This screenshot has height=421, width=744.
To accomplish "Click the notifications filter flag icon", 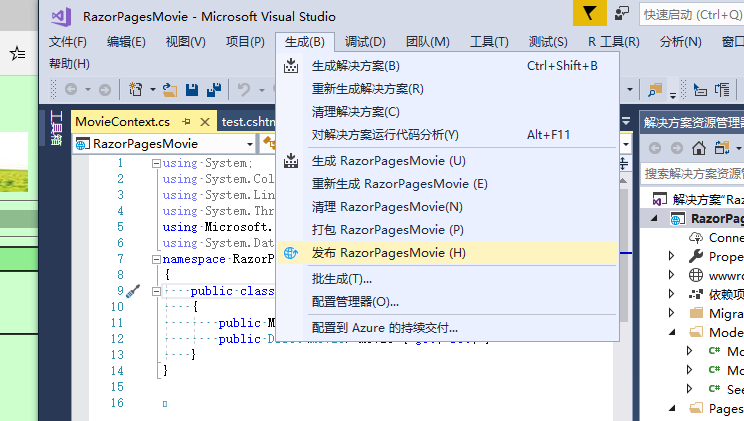I will click(x=590, y=13).
